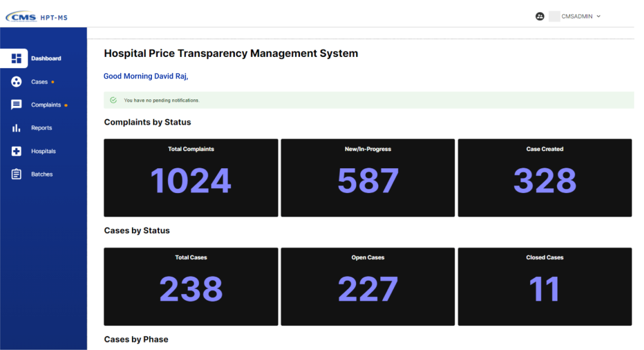
Task: Click the Complaints speech bubble icon
Action: [x=16, y=105]
